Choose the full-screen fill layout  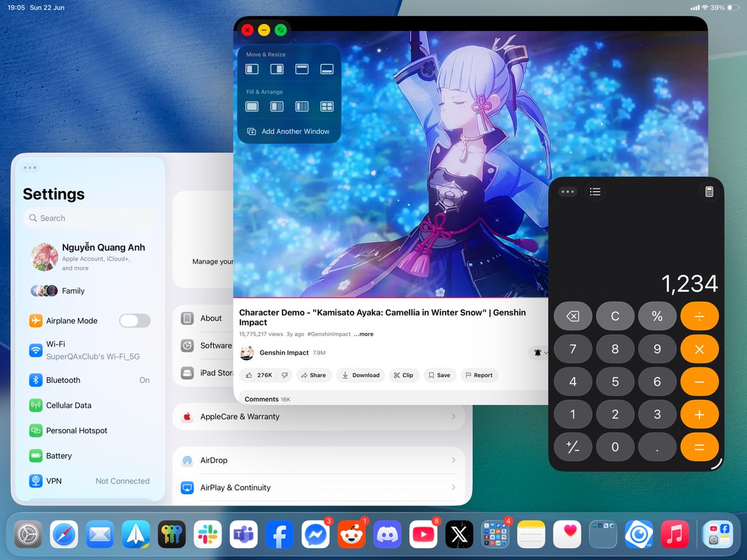click(252, 106)
